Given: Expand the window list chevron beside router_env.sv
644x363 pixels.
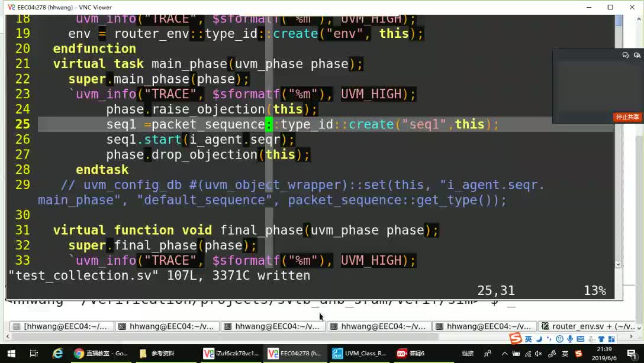Looking at the screenshot, I should tap(639, 328).
